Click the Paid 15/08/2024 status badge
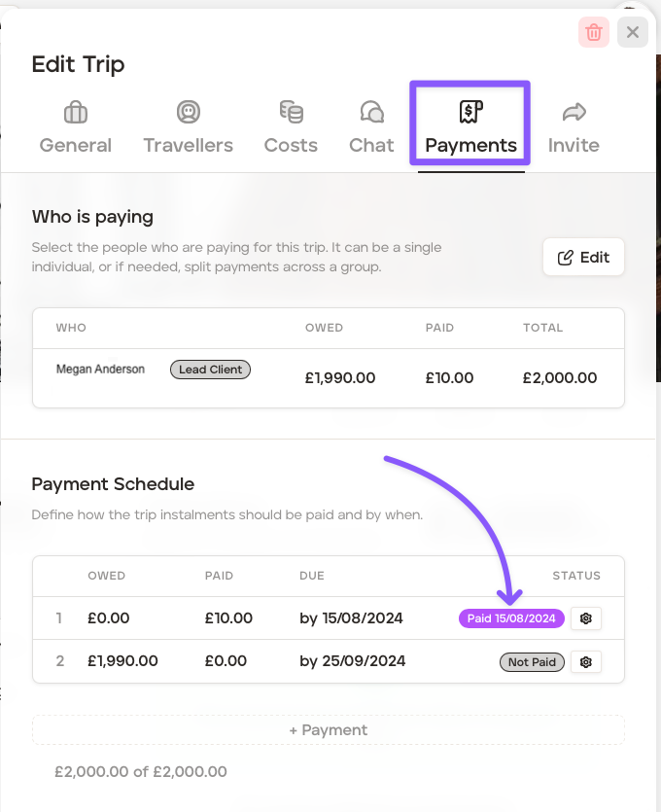The width and height of the screenshot is (661, 812). click(511, 618)
